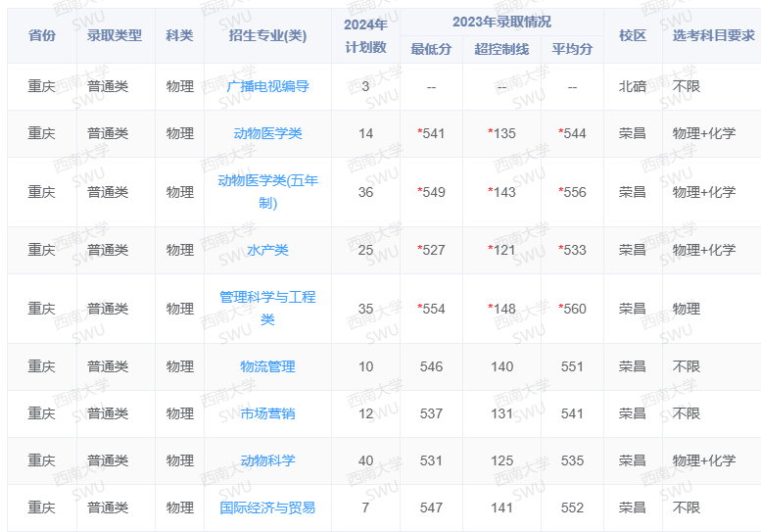Screen dimensions: 761x532
Task: Select the *121 over-control-line cell
Action: pyautogui.click(x=501, y=250)
